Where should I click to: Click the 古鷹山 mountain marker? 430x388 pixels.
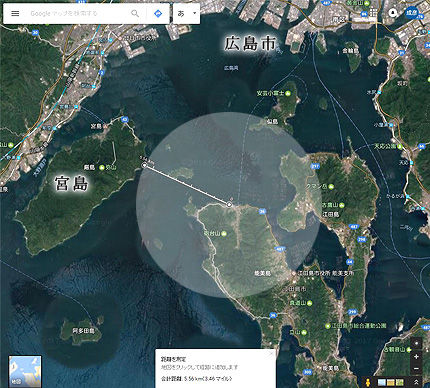coord(341,205)
